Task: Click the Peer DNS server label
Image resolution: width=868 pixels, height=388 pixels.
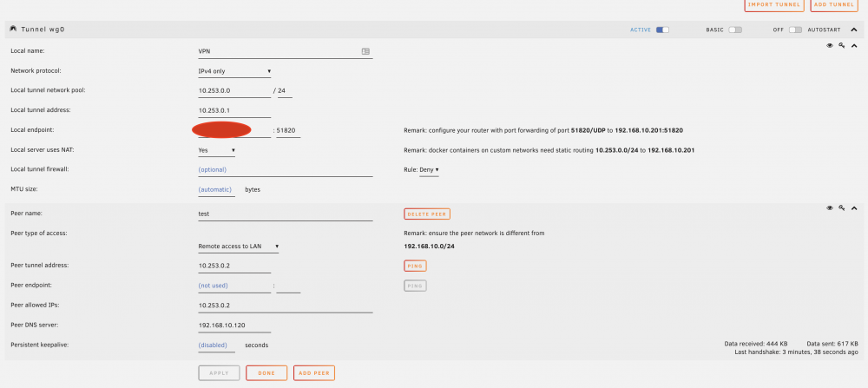Action: (x=35, y=325)
